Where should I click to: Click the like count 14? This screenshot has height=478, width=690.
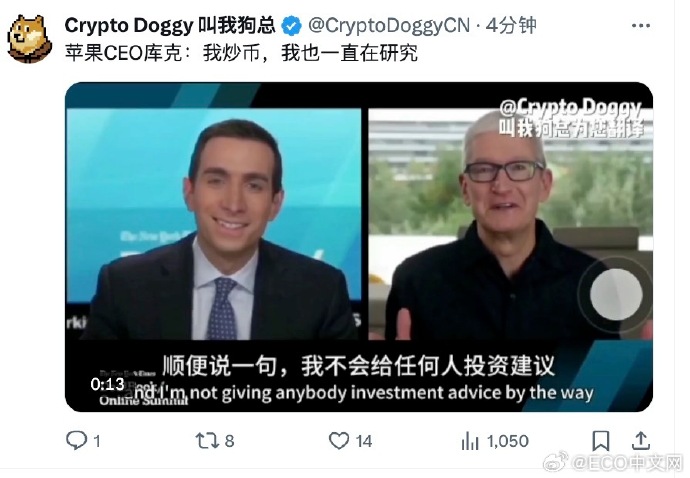pyautogui.click(x=364, y=441)
